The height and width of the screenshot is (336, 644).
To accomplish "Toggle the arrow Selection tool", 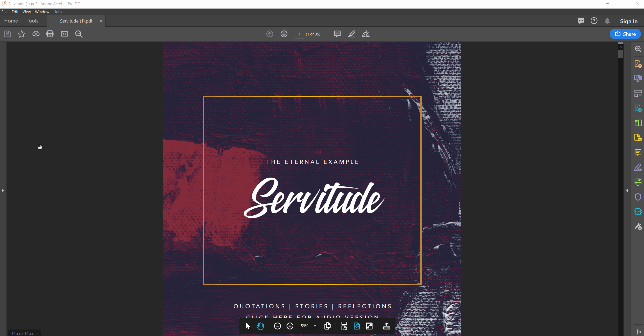I will pos(248,326).
